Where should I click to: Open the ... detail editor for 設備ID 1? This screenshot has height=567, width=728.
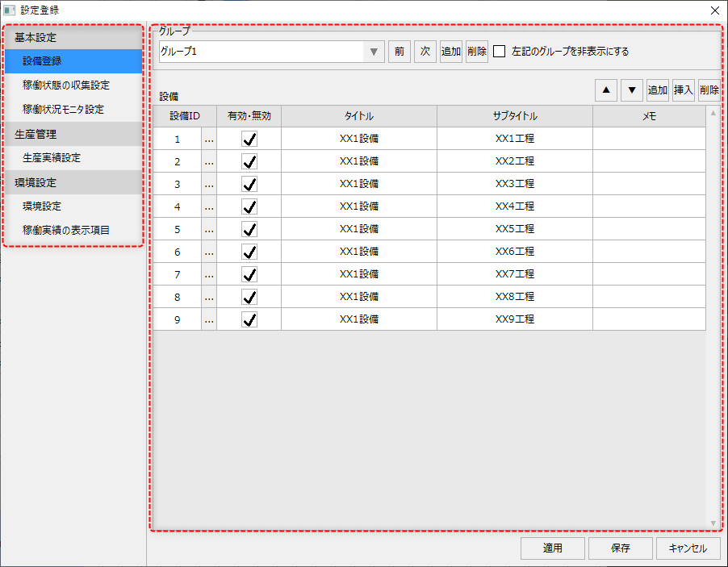click(208, 138)
